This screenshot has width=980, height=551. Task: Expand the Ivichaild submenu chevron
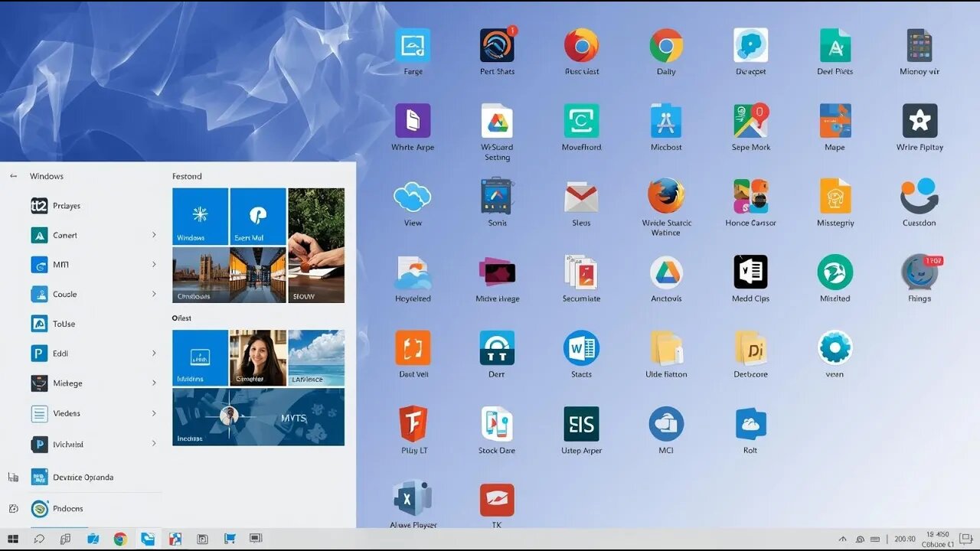154,443
